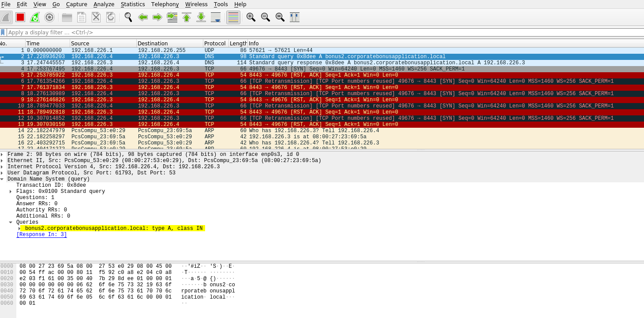
Task: Select packet 15 ARP is at reply
Action: click(322, 137)
